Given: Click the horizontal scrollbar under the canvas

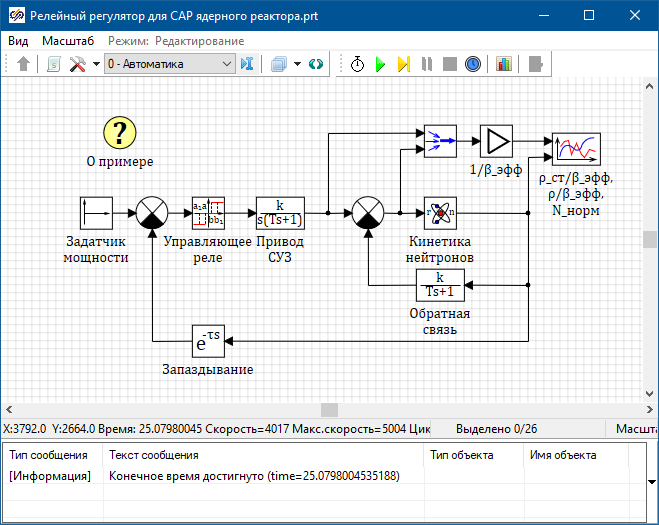Looking at the screenshot, I should point(329,410).
